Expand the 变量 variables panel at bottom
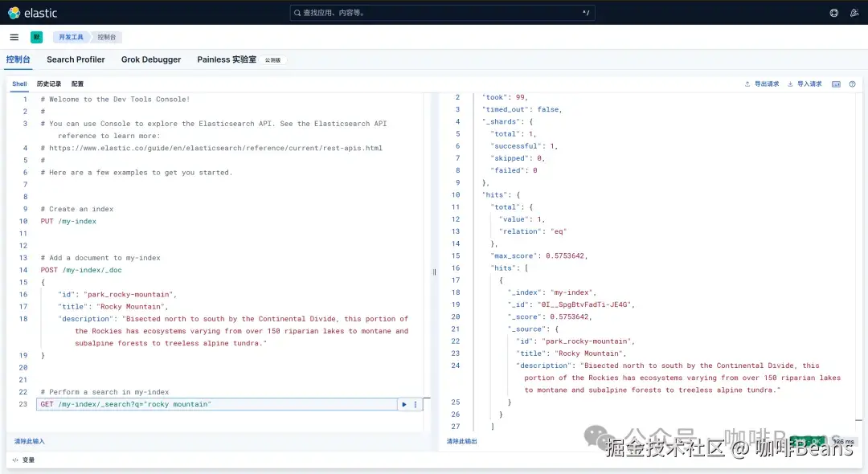 pos(23,460)
